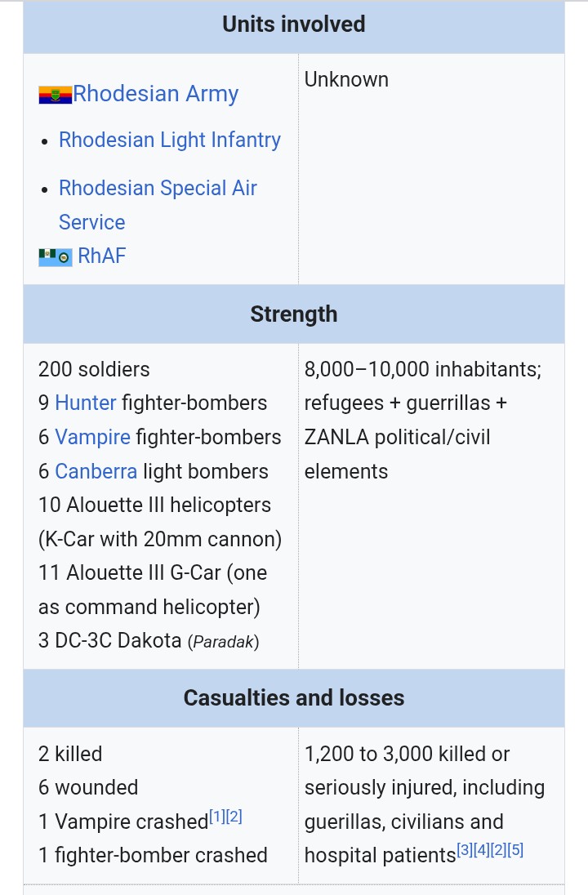Click the Rhodesian Army flag icon
The image size is (588, 895).
click(55, 95)
